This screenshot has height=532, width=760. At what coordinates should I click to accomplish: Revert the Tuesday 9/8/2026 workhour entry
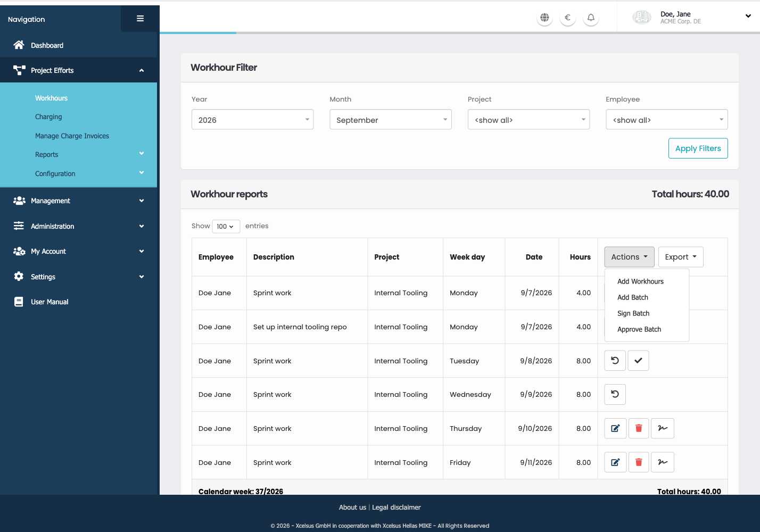[x=615, y=361]
